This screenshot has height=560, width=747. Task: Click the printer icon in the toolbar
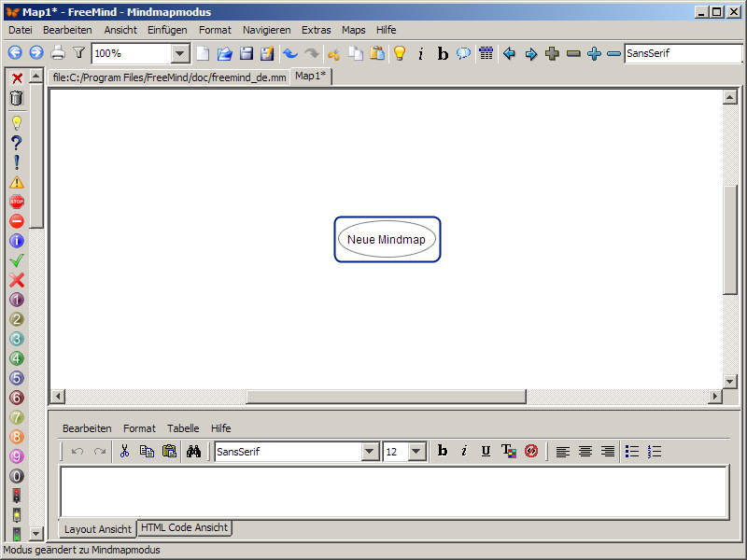tap(58, 53)
